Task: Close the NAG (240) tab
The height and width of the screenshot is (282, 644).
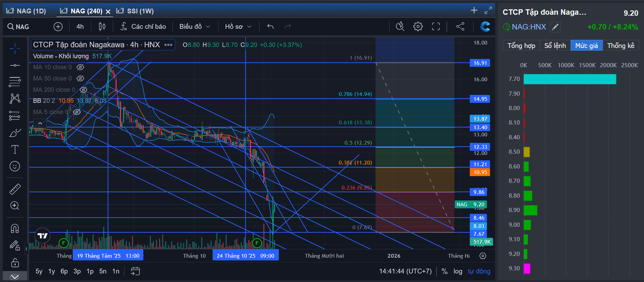Action: click(x=108, y=12)
